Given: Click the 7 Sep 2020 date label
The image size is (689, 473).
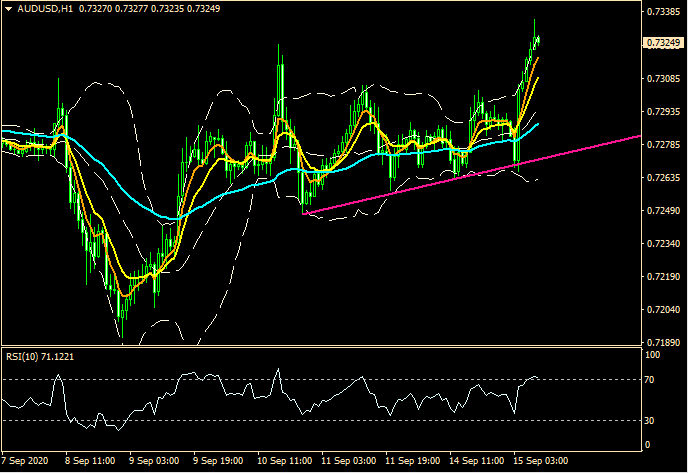Looking at the screenshot, I should point(24,461).
